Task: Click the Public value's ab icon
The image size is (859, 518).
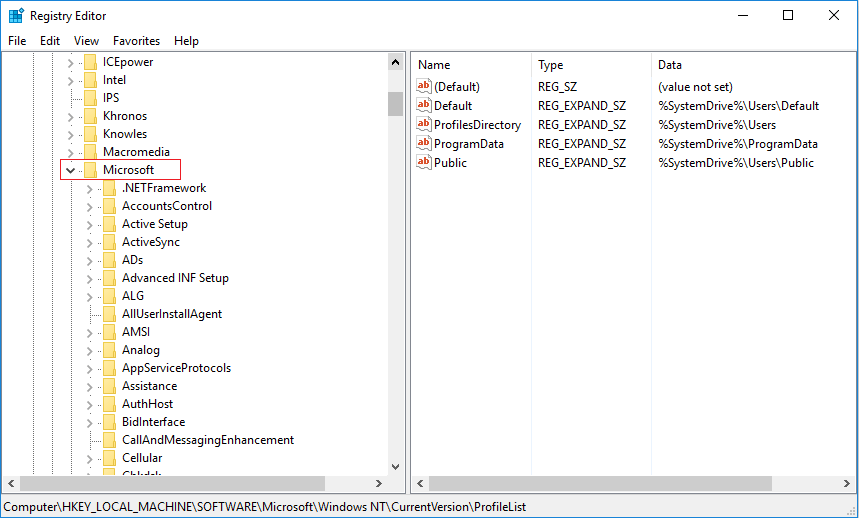Action: pyautogui.click(x=424, y=163)
